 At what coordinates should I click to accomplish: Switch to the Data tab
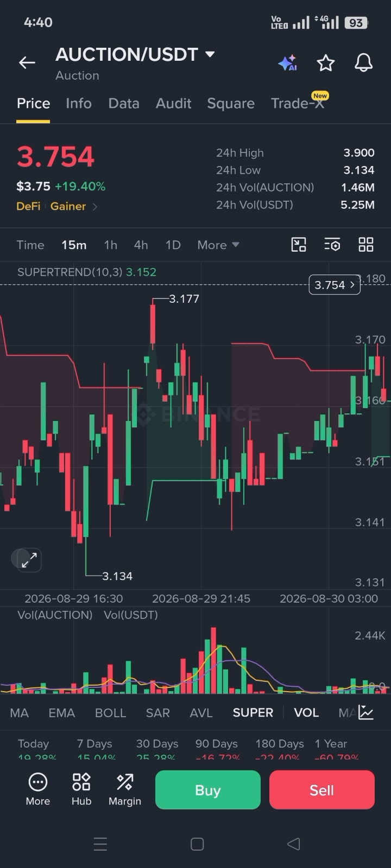(x=124, y=103)
